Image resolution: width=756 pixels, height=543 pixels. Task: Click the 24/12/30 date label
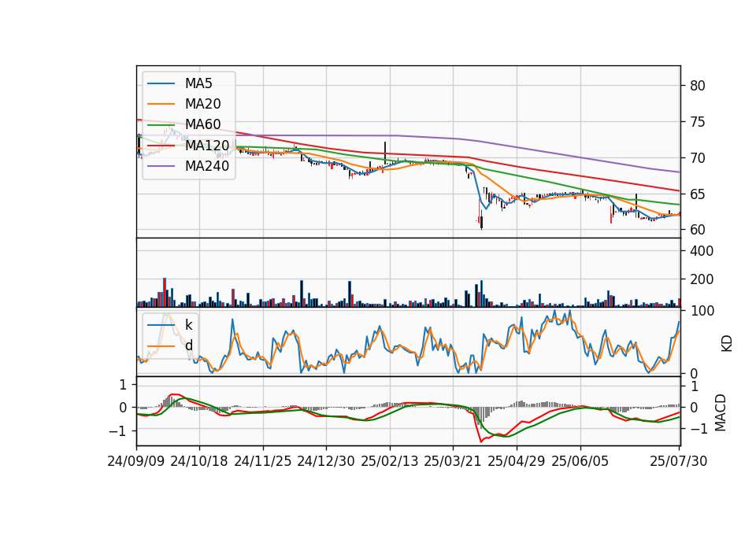click(x=326, y=461)
